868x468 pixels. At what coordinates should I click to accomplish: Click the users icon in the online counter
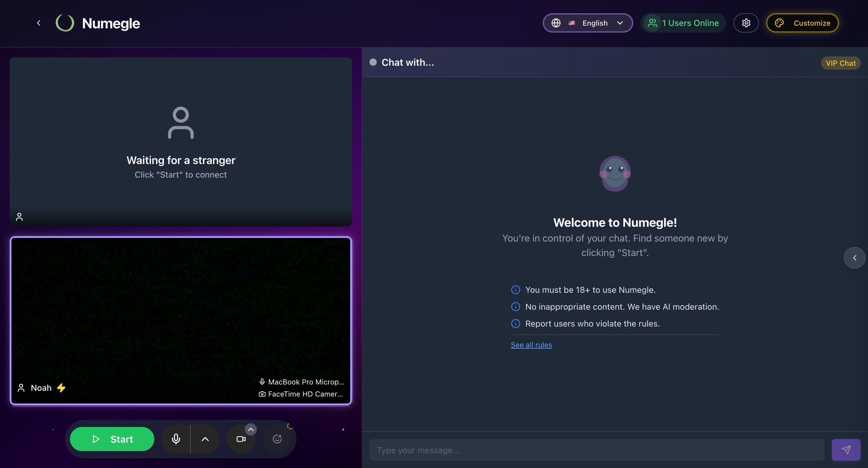point(652,23)
